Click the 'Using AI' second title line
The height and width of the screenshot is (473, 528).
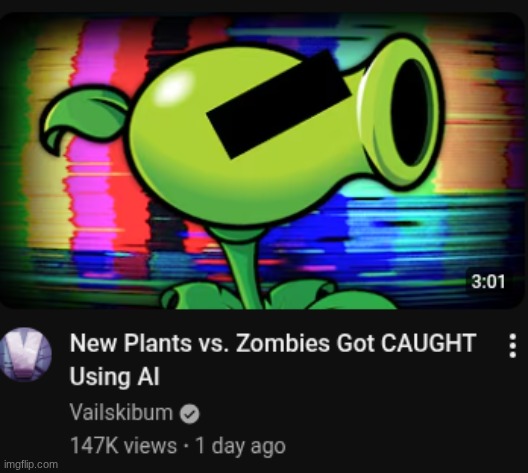coord(114,376)
